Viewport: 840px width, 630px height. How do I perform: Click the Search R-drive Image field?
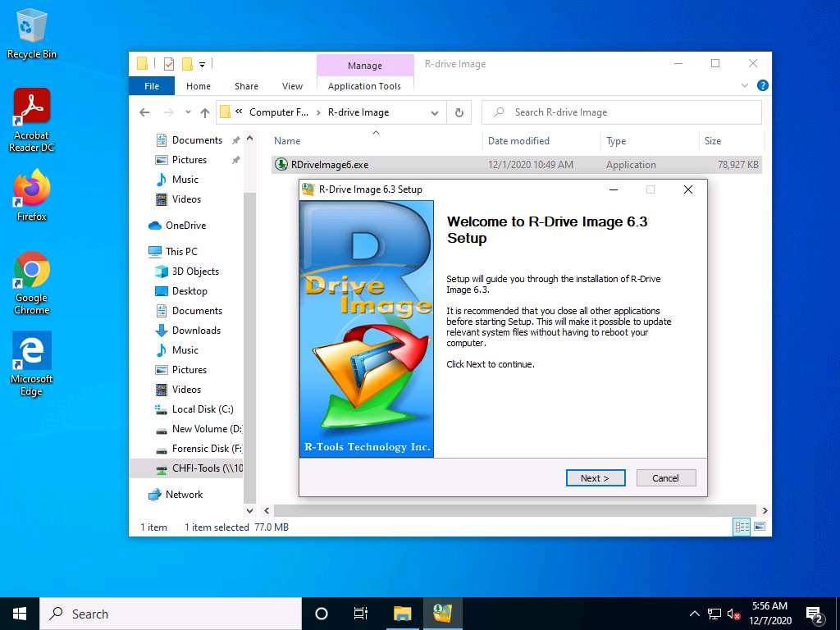point(622,112)
